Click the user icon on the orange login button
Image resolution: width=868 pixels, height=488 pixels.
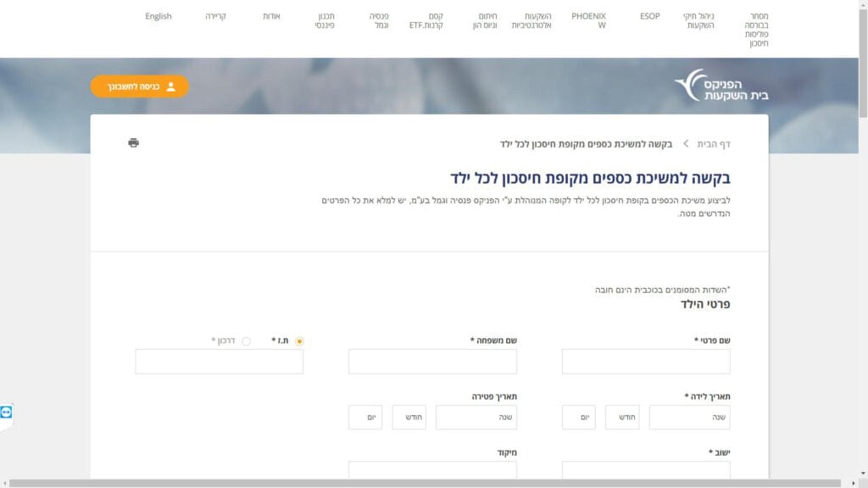(x=170, y=86)
